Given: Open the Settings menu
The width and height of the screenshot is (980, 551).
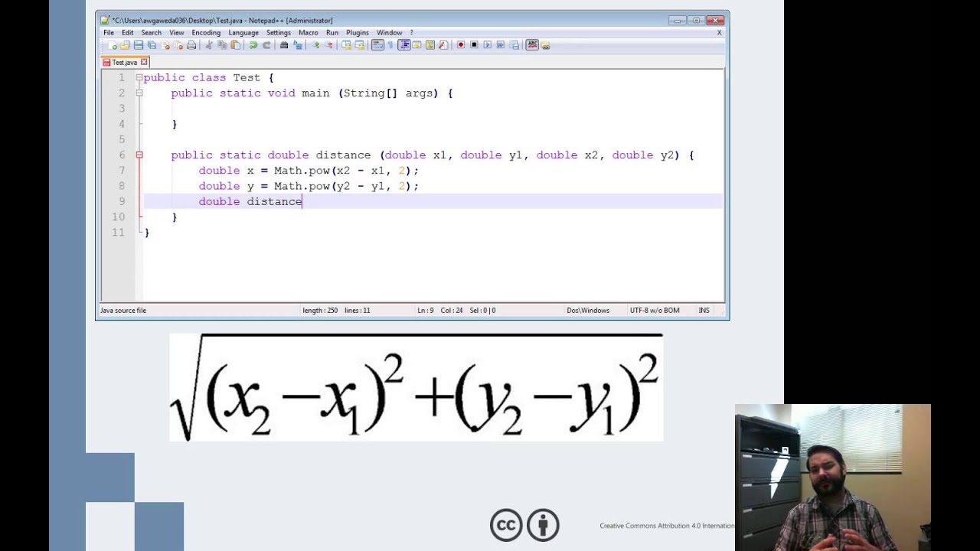Looking at the screenshot, I should pos(279,33).
